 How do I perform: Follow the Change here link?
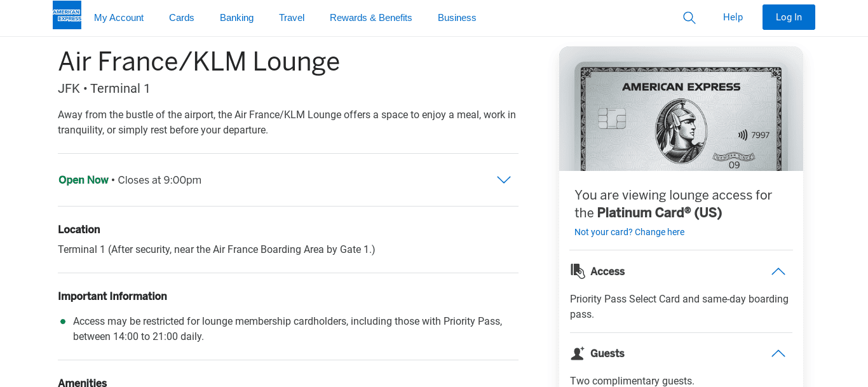[659, 232]
